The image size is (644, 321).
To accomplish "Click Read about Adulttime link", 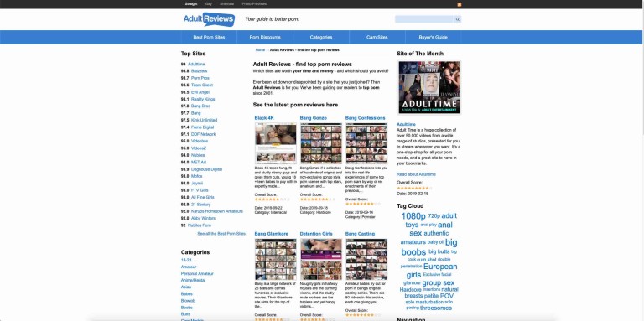I will [417, 174].
